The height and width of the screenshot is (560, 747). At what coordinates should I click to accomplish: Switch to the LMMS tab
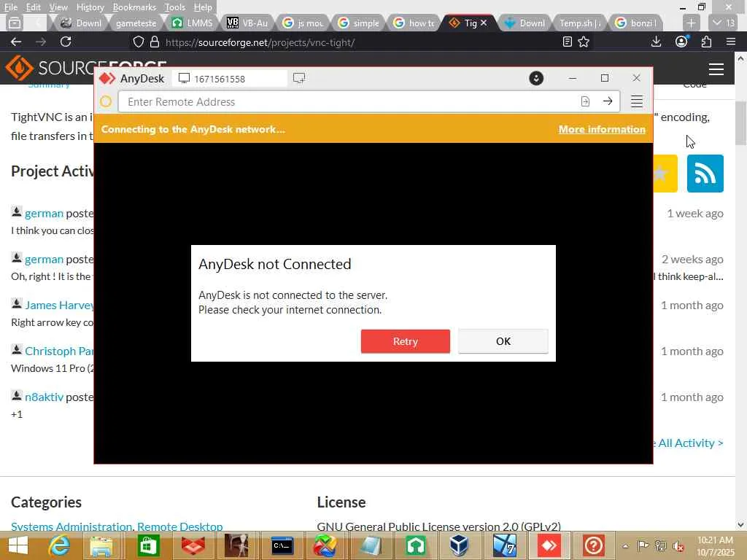(x=193, y=23)
